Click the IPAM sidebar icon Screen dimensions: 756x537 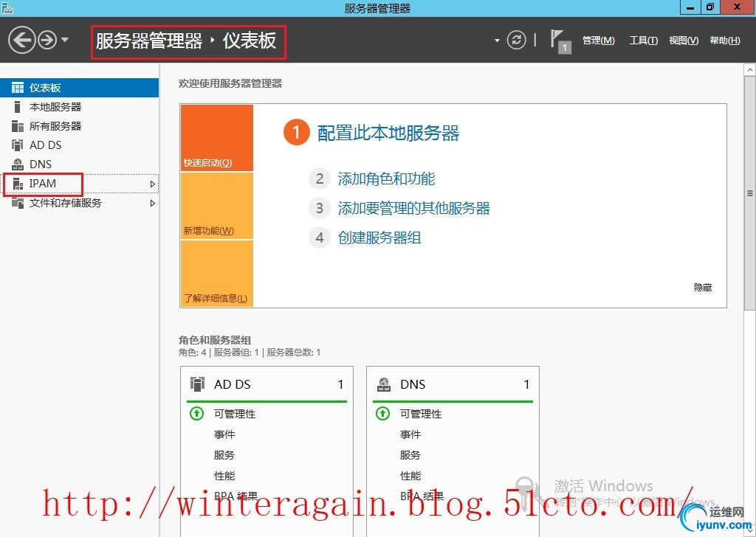18,184
